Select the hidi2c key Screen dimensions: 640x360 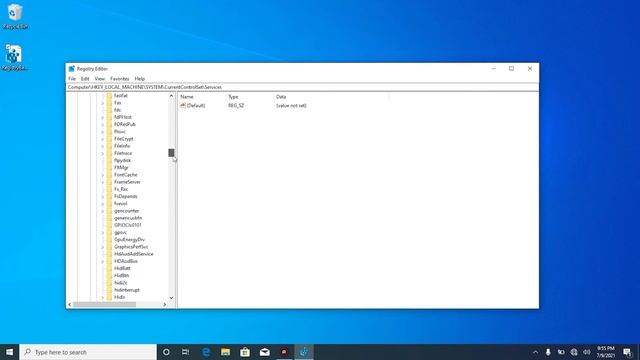[120, 282]
